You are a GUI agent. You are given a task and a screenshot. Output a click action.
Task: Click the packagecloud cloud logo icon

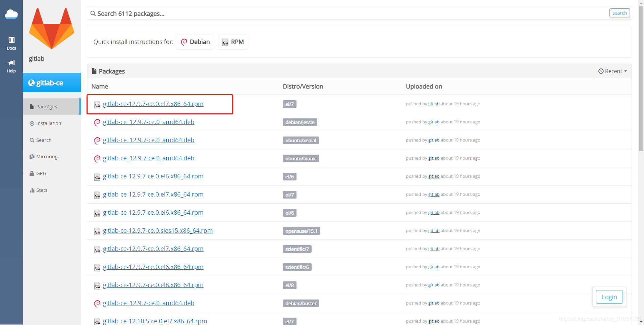pyautogui.click(x=11, y=14)
